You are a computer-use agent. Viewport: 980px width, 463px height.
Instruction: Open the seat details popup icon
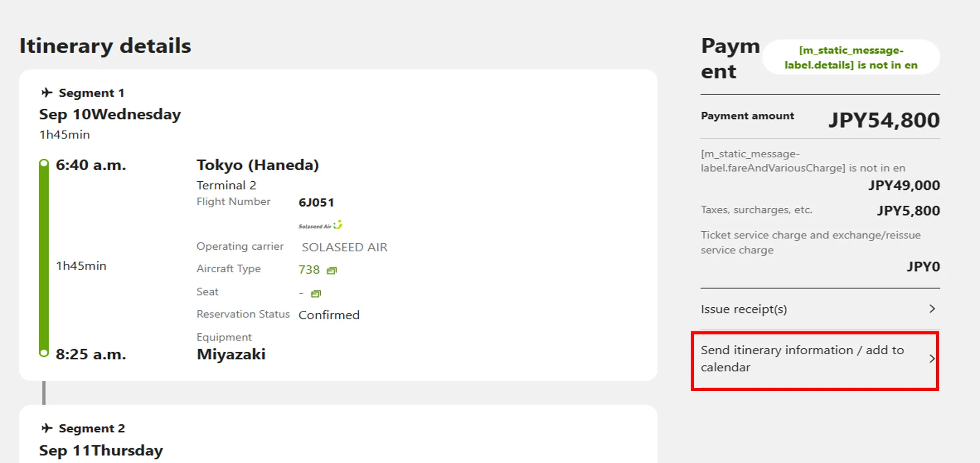pos(316,294)
